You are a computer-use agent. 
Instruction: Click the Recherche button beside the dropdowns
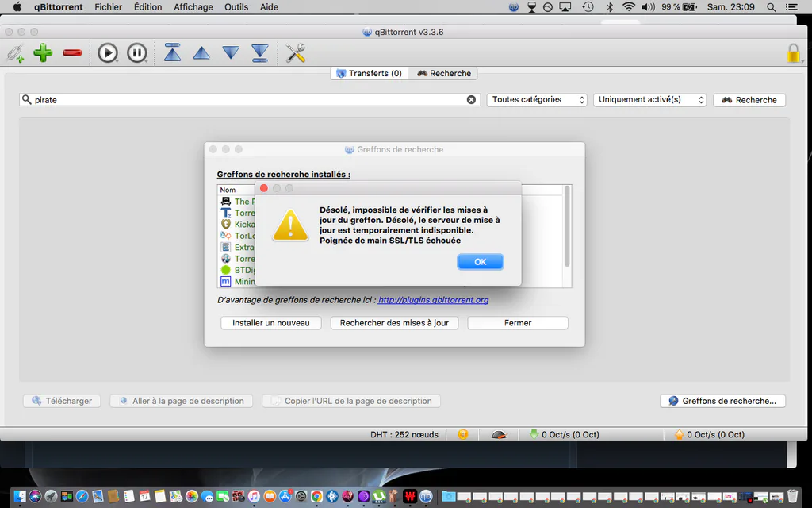pos(749,99)
